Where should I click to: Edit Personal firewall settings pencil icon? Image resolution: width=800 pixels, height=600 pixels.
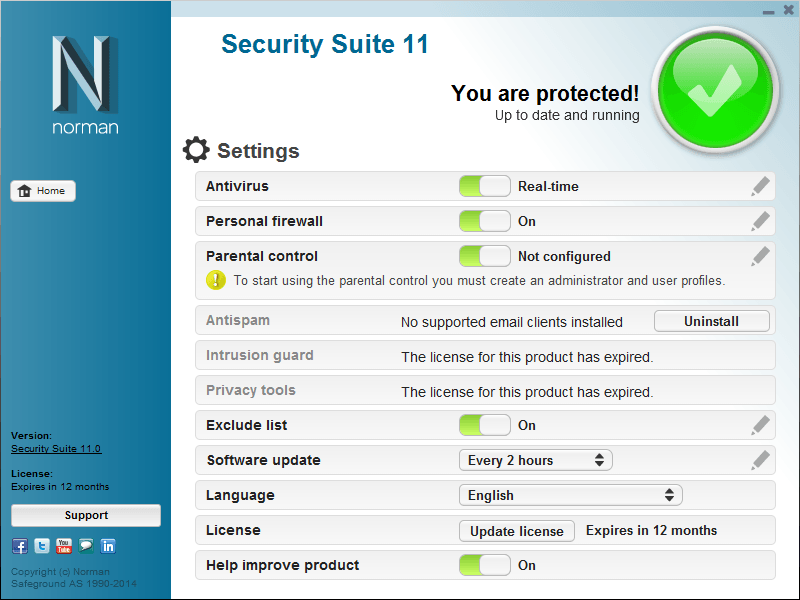761,221
